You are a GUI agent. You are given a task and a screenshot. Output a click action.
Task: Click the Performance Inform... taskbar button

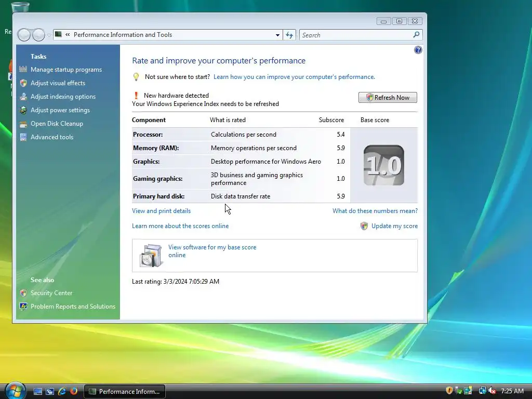125,392
